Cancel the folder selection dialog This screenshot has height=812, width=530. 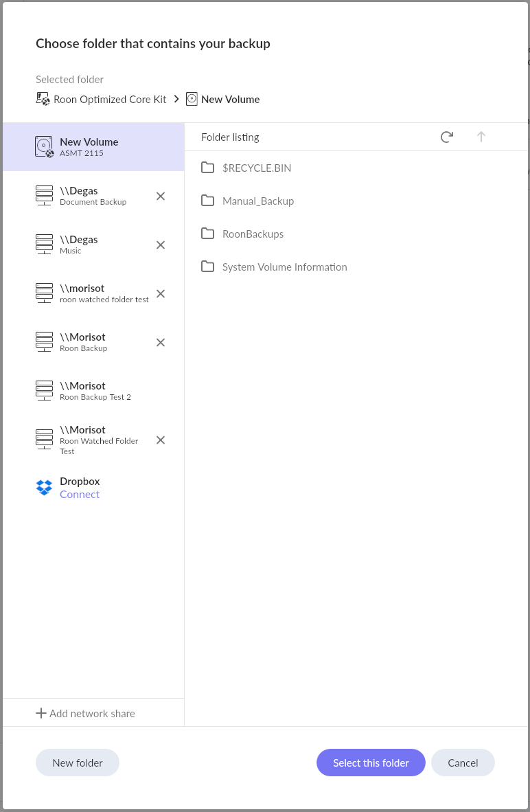[x=463, y=763]
